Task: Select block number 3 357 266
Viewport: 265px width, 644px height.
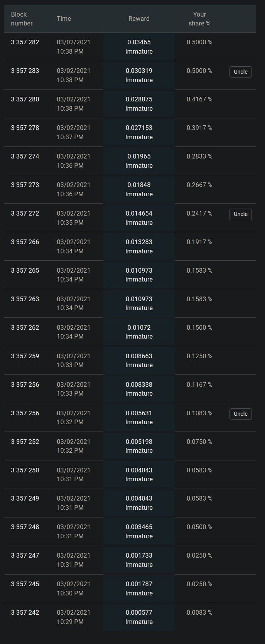Action: click(25, 242)
